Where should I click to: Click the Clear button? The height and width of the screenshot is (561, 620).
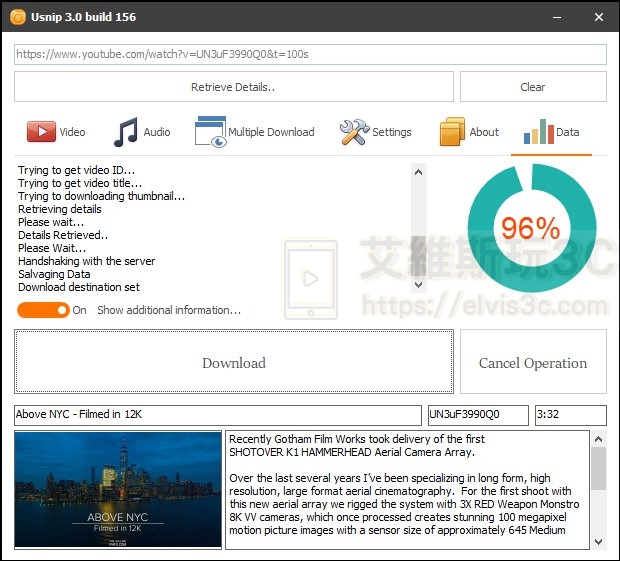click(x=532, y=87)
